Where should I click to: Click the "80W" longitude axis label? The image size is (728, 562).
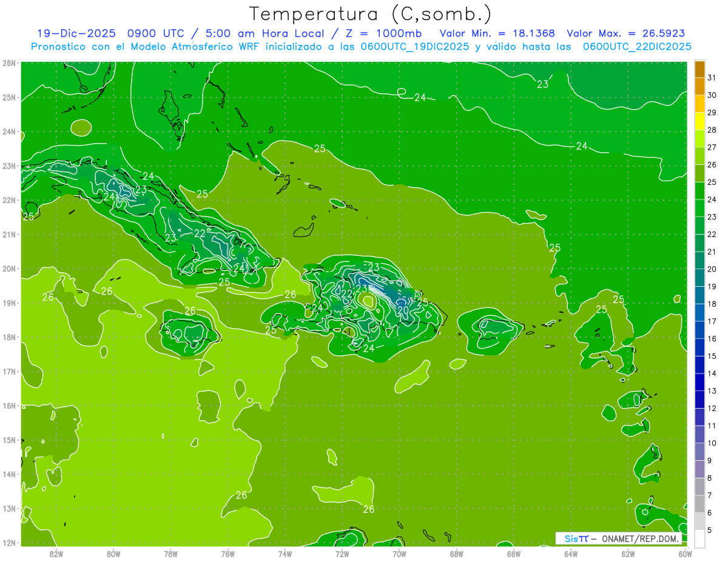(x=113, y=554)
